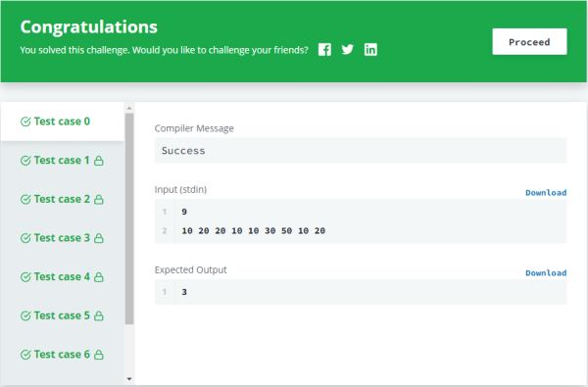Click the checkmark icon of Test case 2
The width and height of the screenshot is (588, 387).
[x=25, y=199]
